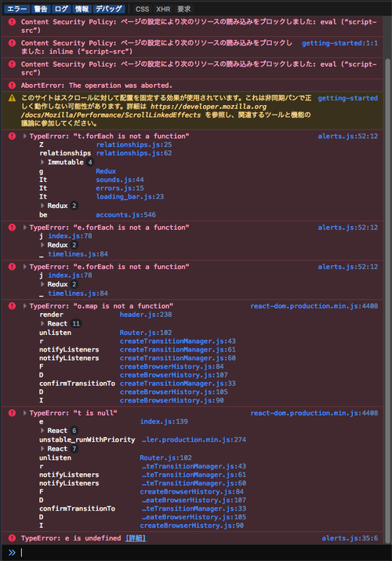392x561 pixels.
Task: Click error icon of first CSP eval message
Action: tap(12, 22)
